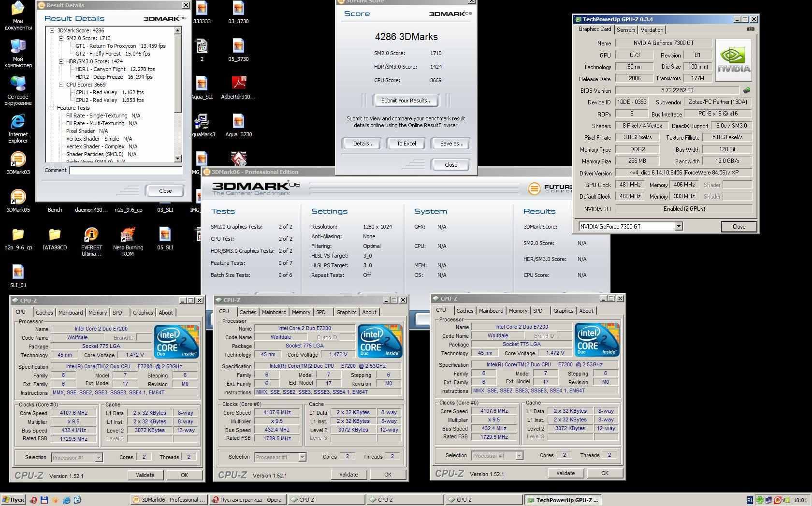The width and height of the screenshot is (812, 506).
Task: Select CPU1 - Red Valley row
Action: [x=109, y=92]
